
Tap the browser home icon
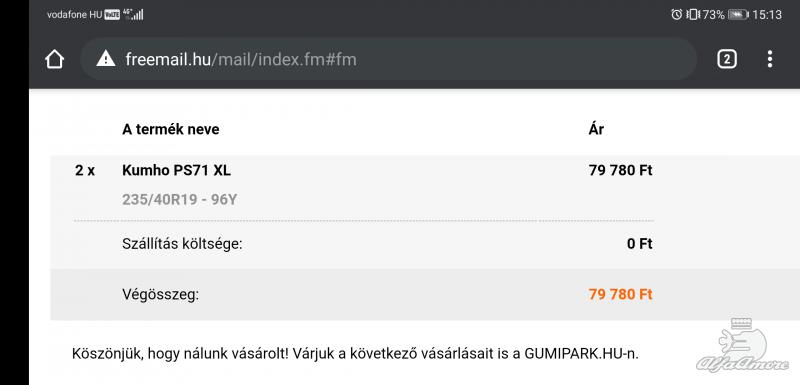[x=54, y=59]
